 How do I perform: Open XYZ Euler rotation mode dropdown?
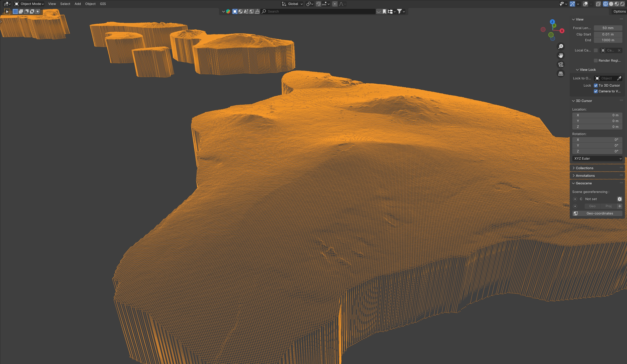pos(597,158)
